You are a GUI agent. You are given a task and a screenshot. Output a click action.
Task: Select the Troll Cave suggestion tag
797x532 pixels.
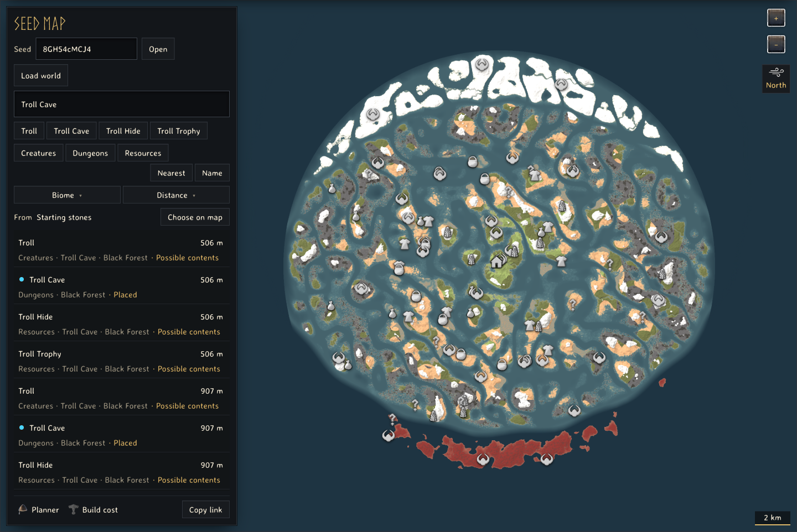click(x=71, y=131)
